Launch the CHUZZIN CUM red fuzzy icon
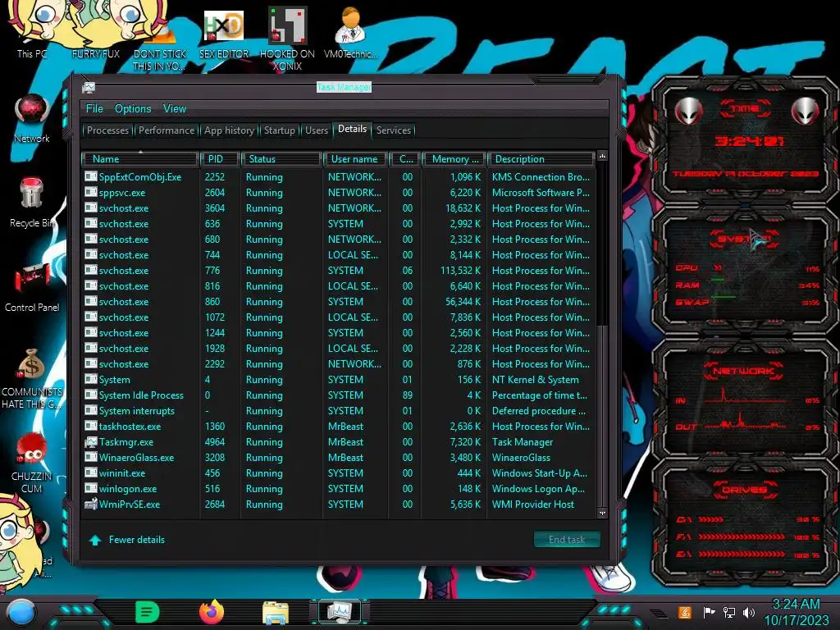The height and width of the screenshot is (630, 840). [x=32, y=462]
